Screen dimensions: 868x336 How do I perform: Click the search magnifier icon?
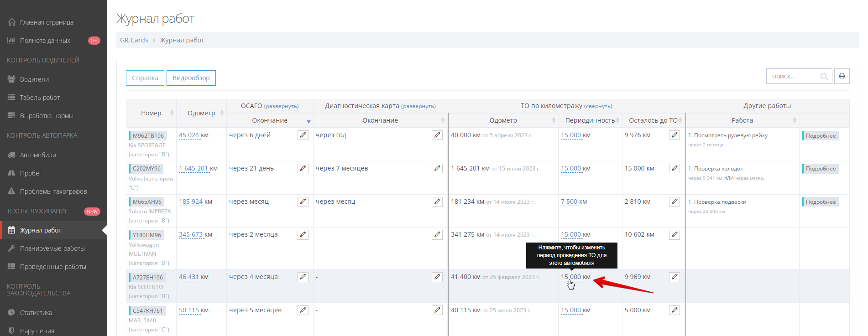pyautogui.click(x=824, y=77)
